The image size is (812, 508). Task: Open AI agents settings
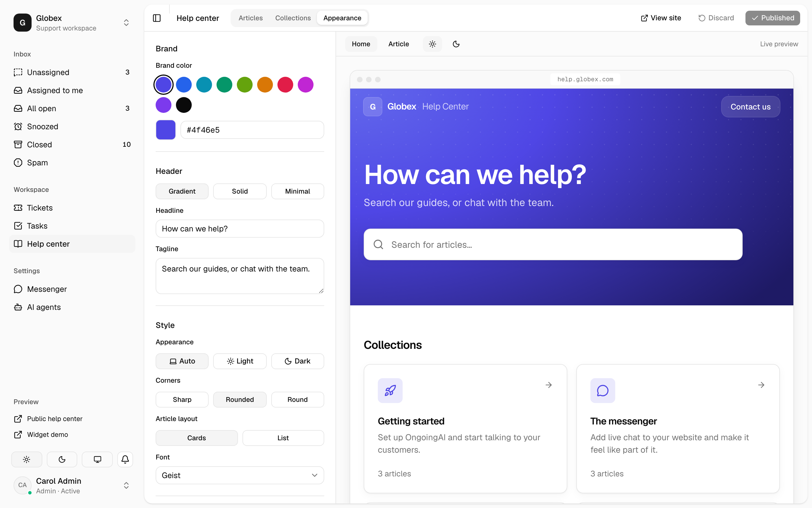[x=72, y=307]
